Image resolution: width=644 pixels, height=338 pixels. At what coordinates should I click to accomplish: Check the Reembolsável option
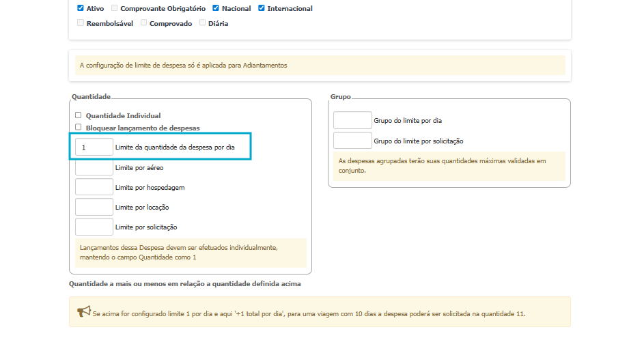(81, 23)
